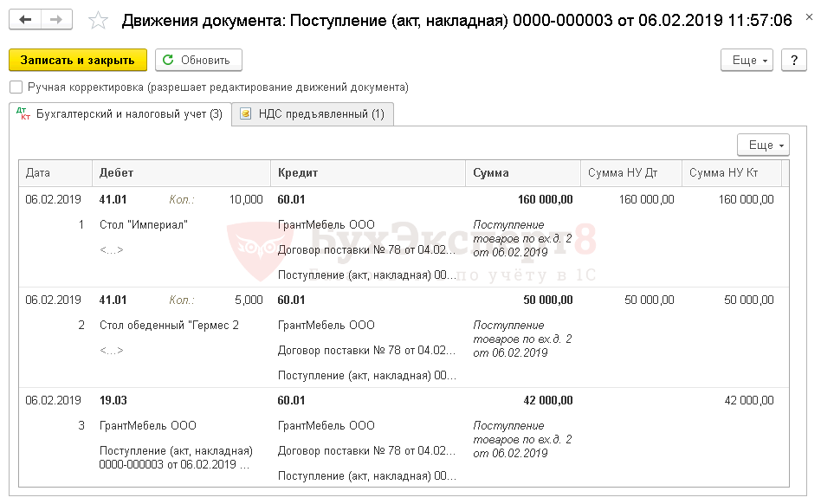The height and width of the screenshot is (504, 821).
Task: Click the Сумма column header
Action: pos(522,172)
